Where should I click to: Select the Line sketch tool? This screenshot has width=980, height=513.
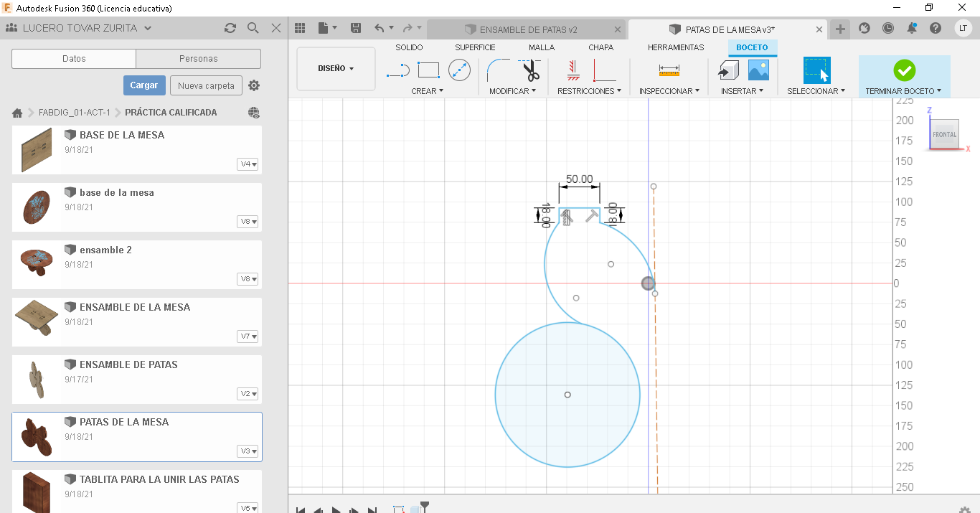(397, 70)
